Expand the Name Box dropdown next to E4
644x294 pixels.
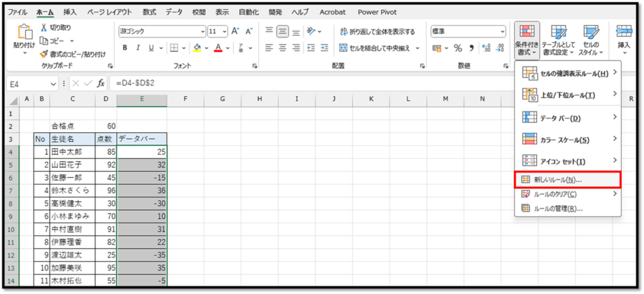click(x=53, y=83)
